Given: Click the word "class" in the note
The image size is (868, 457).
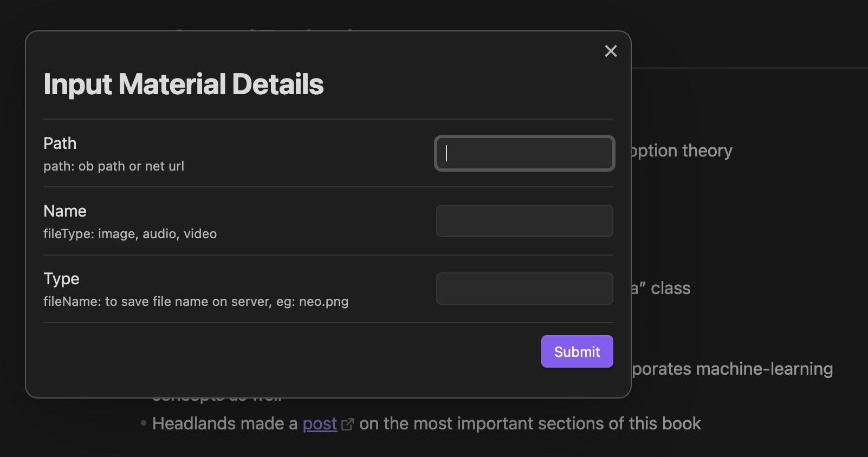Looking at the screenshot, I should (670, 288).
